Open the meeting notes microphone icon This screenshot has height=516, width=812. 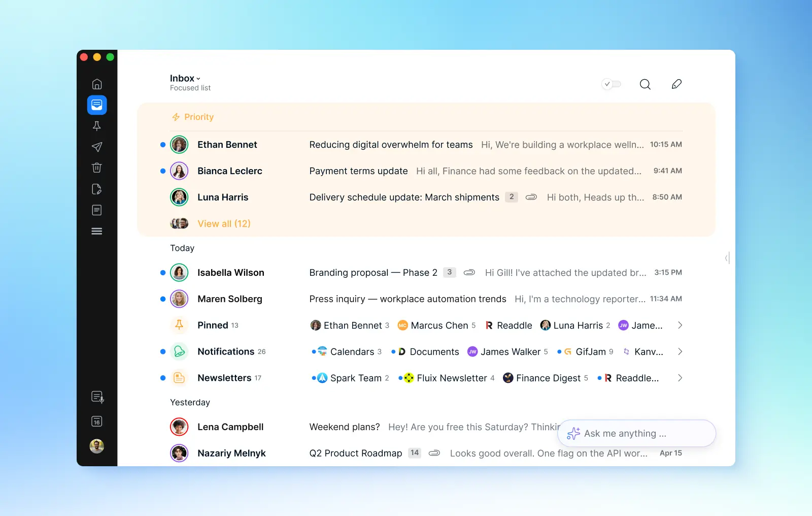pos(97,397)
